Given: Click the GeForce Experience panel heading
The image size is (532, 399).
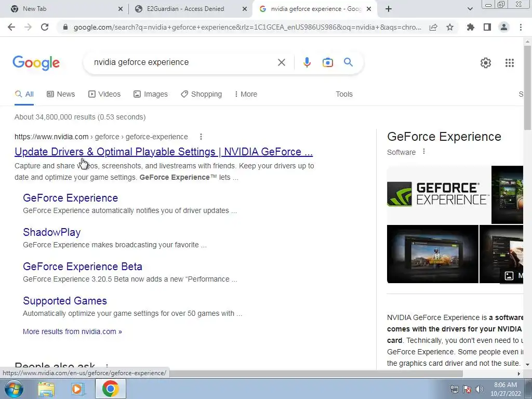Looking at the screenshot, I should coord(444,137).
